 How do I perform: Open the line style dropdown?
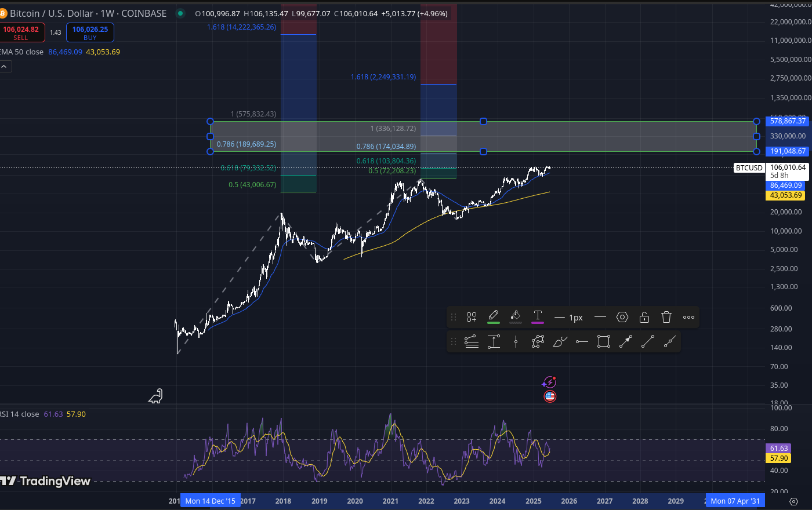[600, 317]
